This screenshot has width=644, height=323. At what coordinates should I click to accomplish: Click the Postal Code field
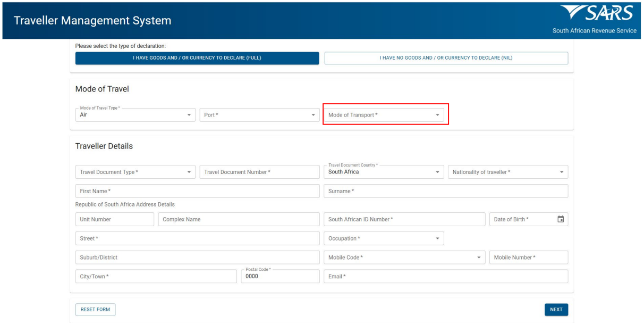[x=280, y=277]
